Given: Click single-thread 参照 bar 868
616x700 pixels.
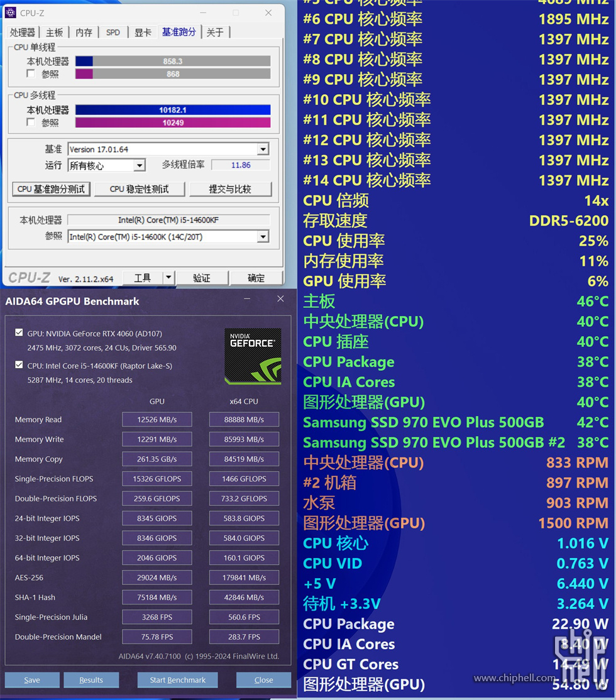Looking at the screenshot, I should (173, 74).
